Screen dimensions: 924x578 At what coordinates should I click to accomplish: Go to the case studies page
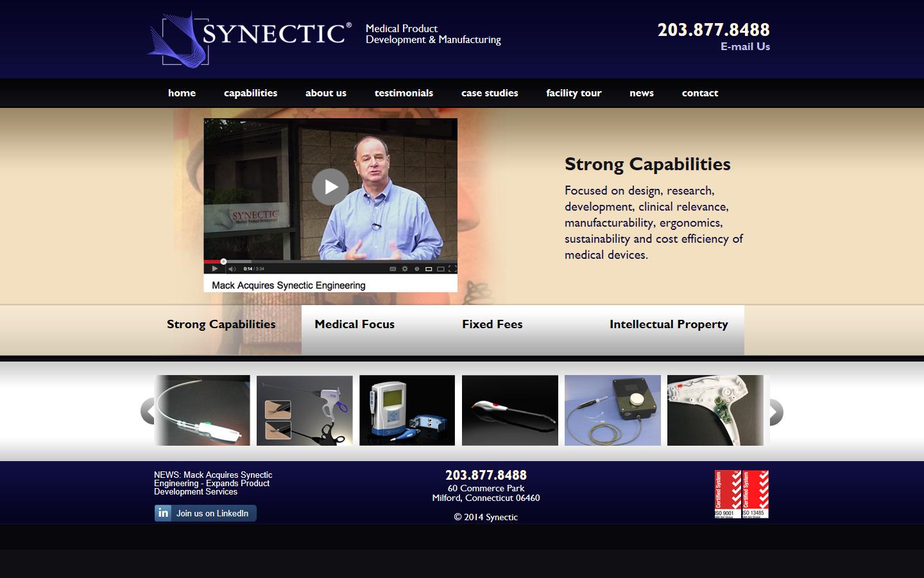point(489,93)
